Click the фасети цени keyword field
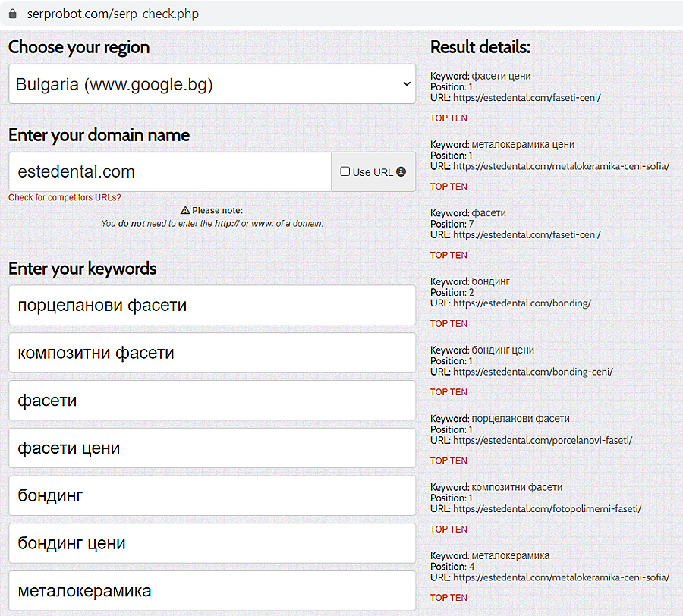 [x=212, y=448]
